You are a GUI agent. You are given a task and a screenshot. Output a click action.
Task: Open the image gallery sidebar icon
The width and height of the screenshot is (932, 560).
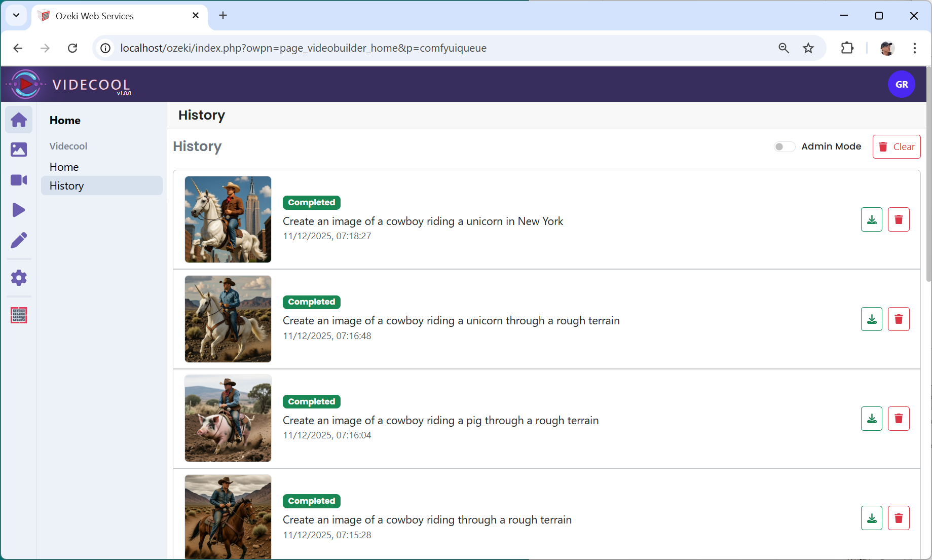19,150
